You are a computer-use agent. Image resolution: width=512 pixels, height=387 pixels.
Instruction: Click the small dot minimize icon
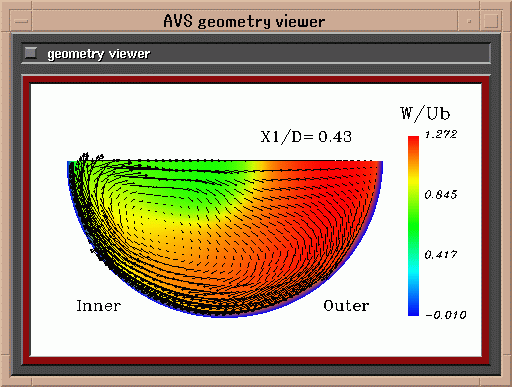[x=469, y=21]
